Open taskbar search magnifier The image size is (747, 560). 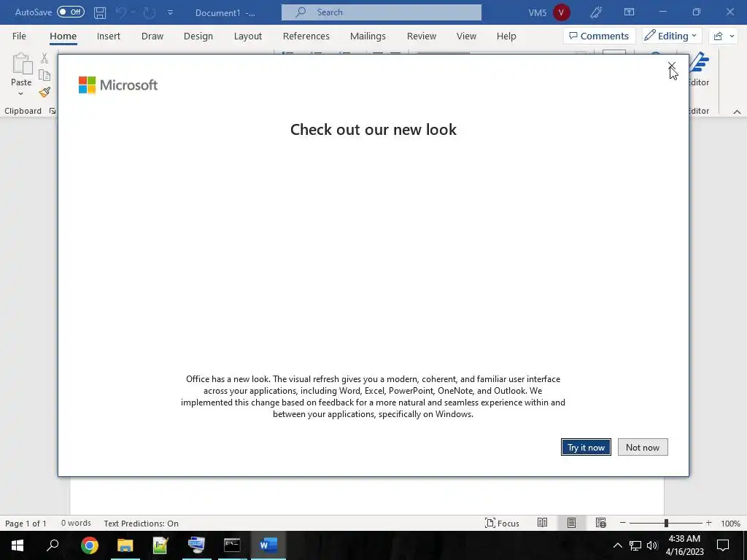pyautogui.click(x=53, y=545)
